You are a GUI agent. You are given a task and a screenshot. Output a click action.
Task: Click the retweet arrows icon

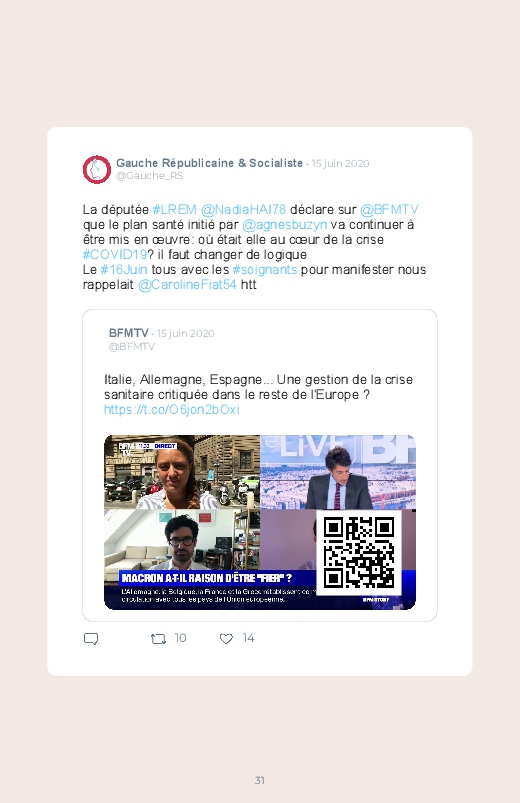tap(158, 639)
